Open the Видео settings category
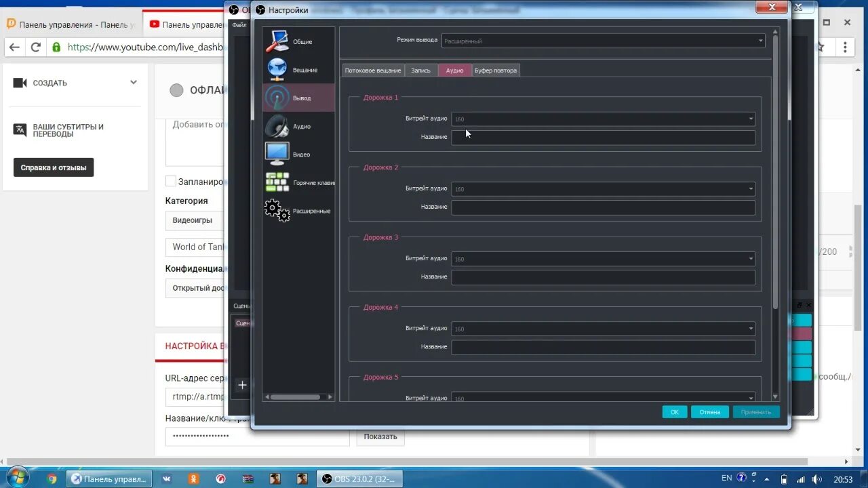Viewport: 868px width, 488px height. tap(298, 155)
